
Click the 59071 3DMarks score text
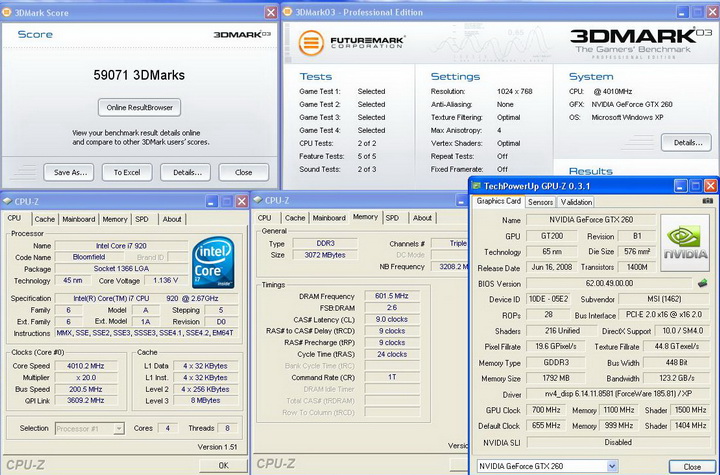(139, 75)
